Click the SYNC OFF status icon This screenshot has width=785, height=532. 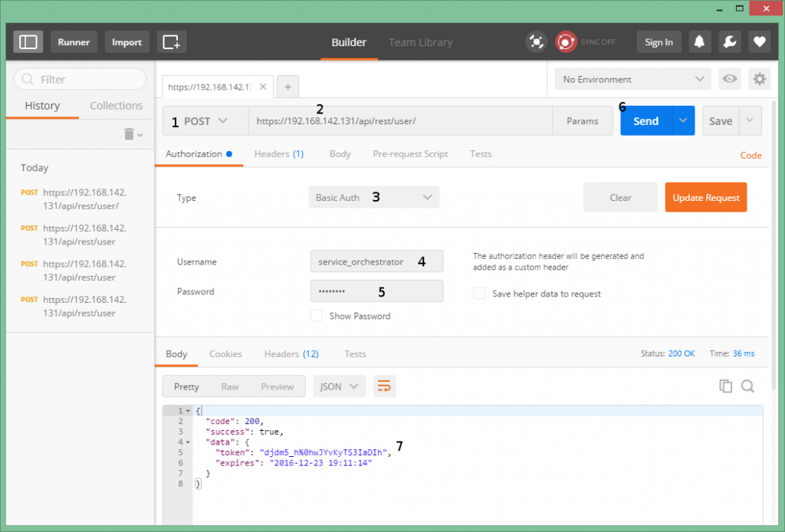coord(566,41)
